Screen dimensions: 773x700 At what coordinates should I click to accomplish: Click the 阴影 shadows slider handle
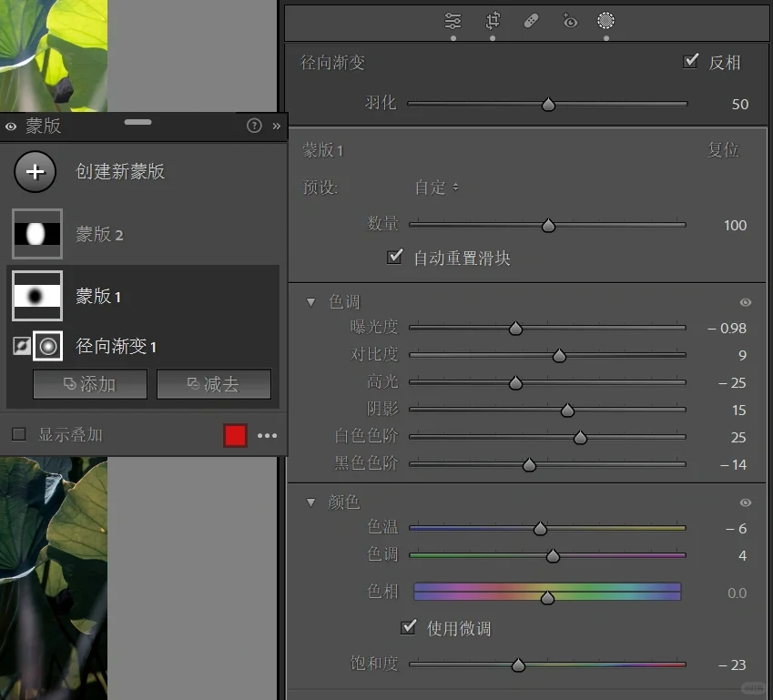[x=567, y=411]
